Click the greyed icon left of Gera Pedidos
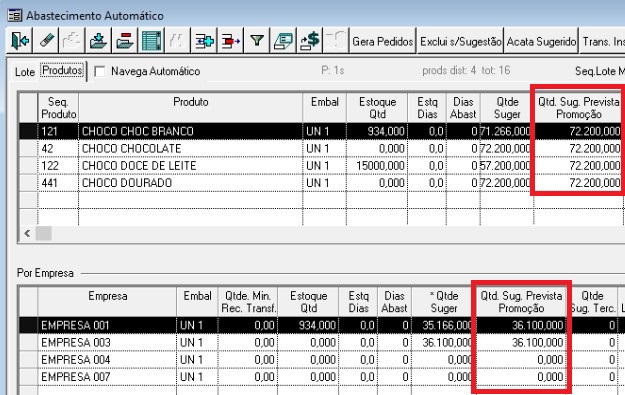Image resolution: width=625 pixels, height=395 pixels. click(x=336, y=41)
